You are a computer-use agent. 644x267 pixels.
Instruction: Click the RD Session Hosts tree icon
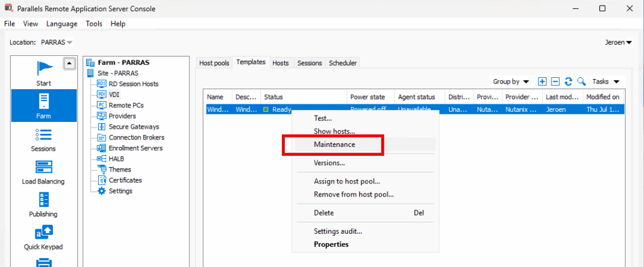tap(102, 84)
